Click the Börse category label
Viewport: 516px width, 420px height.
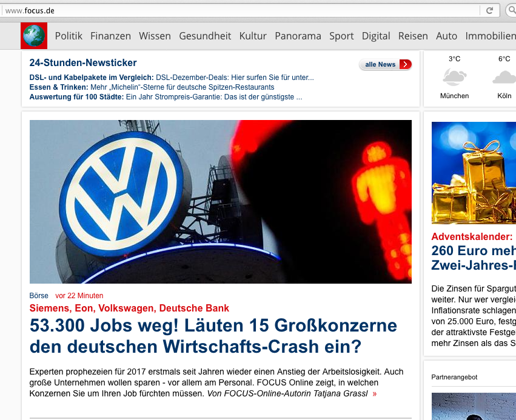click(39, 296)
